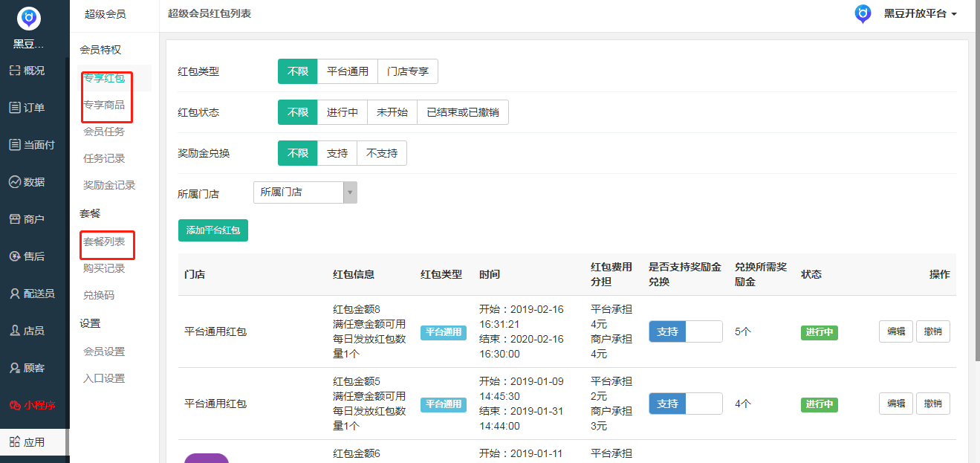Open the 黑豆开放平台 account dropdown

(920, 13)
